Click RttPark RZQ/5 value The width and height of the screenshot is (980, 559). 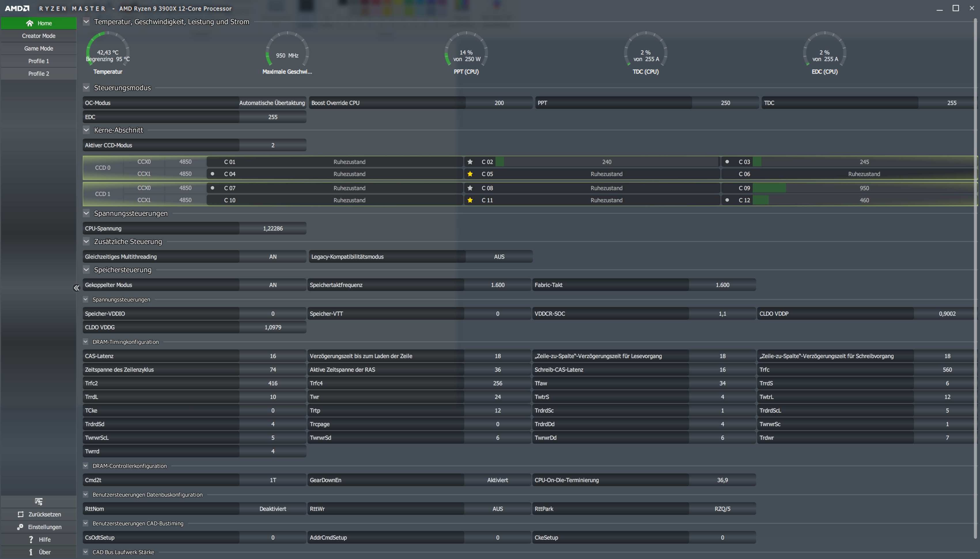(x=722, y=509)
